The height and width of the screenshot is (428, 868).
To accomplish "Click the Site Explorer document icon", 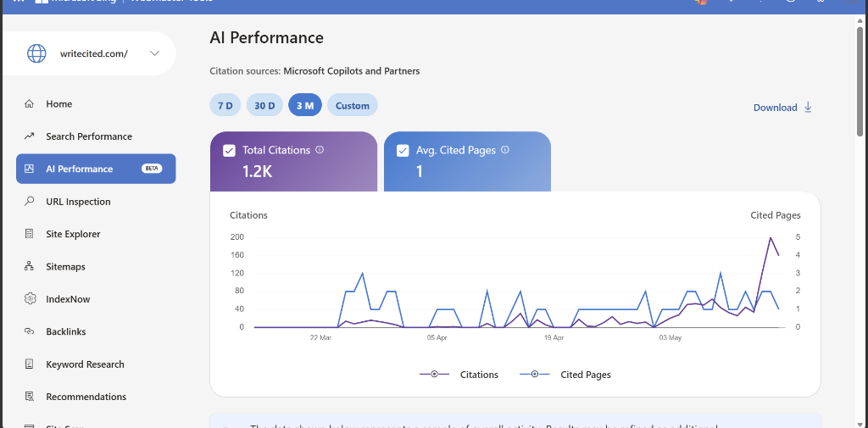I will (30, 234).
